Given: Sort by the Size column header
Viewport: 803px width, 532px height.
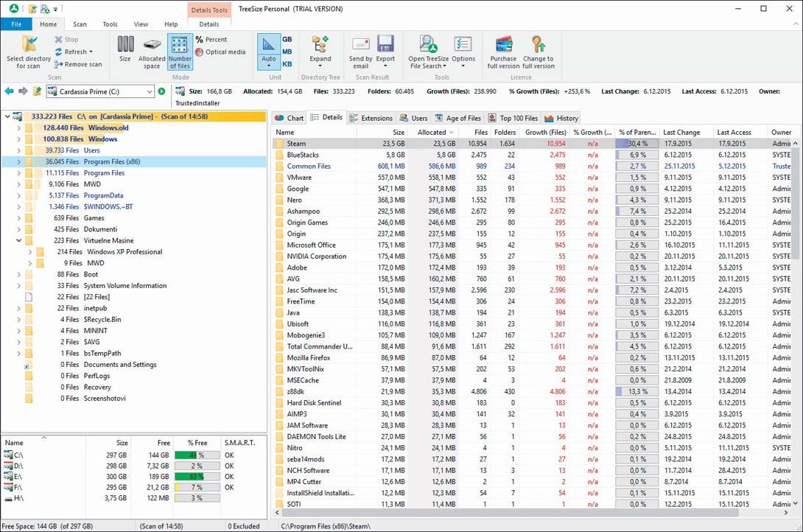Looking at the screenshot, I should [x=382, y=132].
